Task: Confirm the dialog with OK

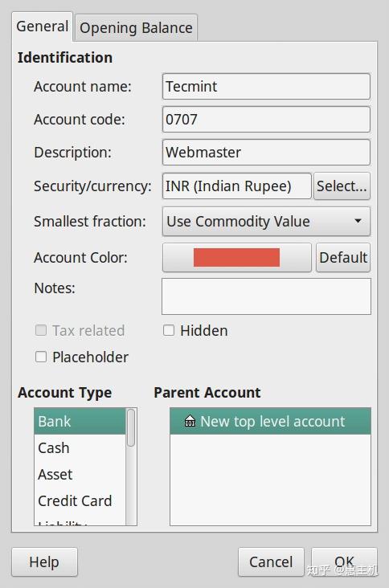Action: pyautogui.click(x=344, y=561)
